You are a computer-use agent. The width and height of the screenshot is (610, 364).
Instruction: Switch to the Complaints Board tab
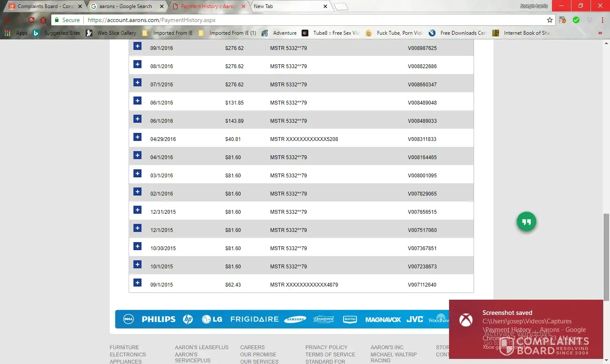pyautogui.click(x=44, y=6)
